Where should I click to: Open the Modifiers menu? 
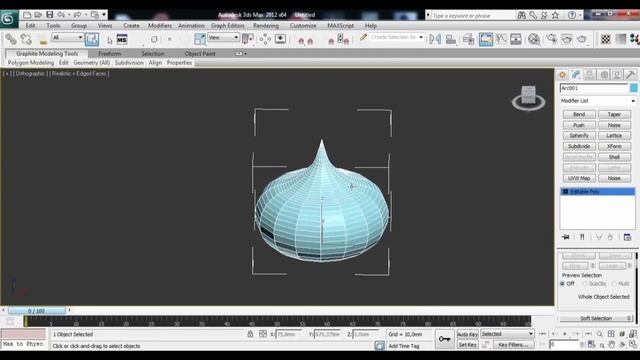coord(160,25)
